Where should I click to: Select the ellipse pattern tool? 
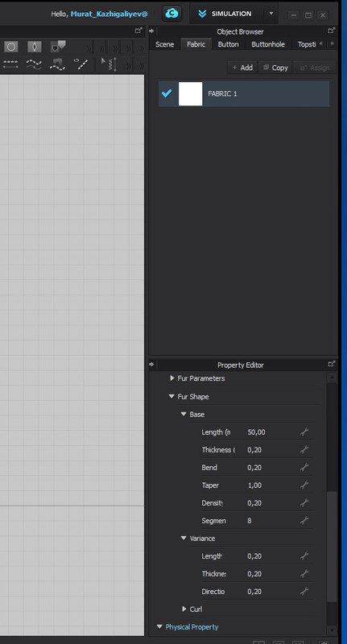pos(11,47)
